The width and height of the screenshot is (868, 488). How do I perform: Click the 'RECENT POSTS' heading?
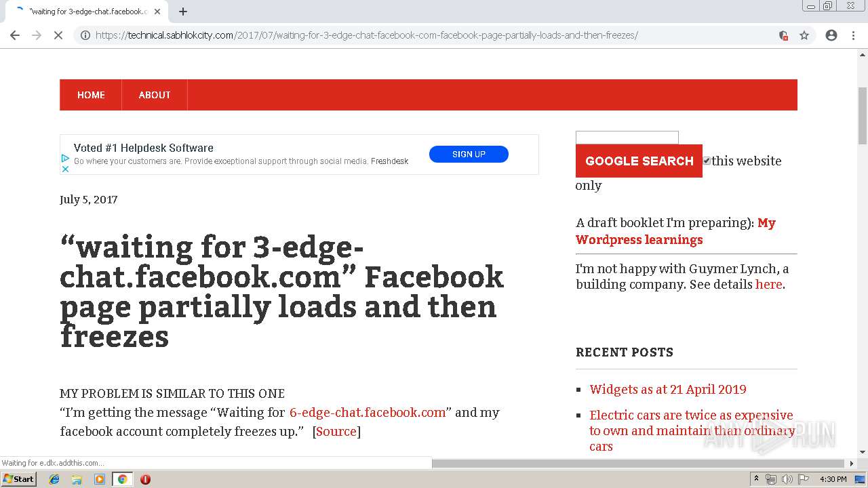coord(625,352)
